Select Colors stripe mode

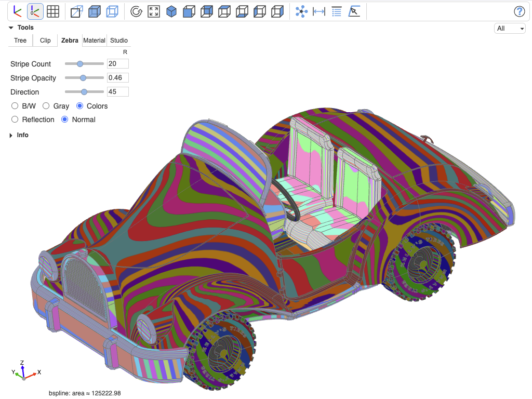(x=79, y=106)
